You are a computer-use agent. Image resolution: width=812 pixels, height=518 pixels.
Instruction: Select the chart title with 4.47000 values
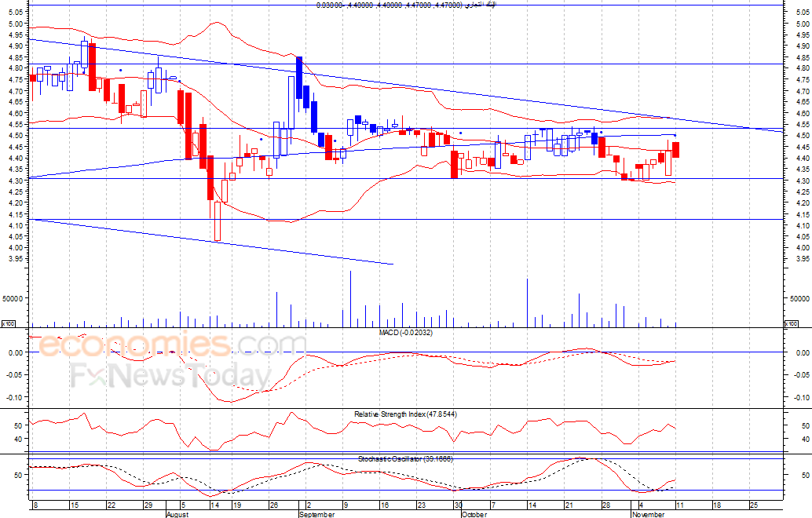click(x=405, y=5)
